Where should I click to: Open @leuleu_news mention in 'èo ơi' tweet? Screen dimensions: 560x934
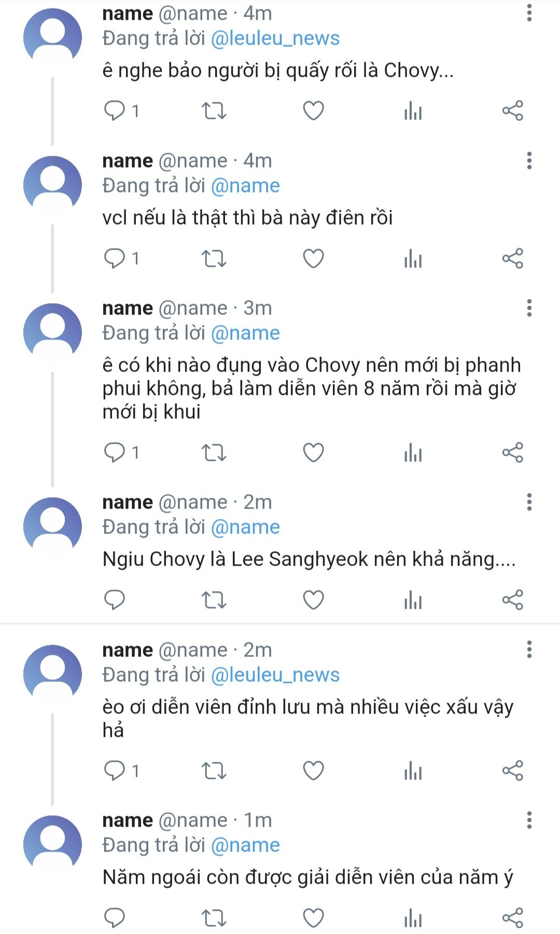[275, 675]
